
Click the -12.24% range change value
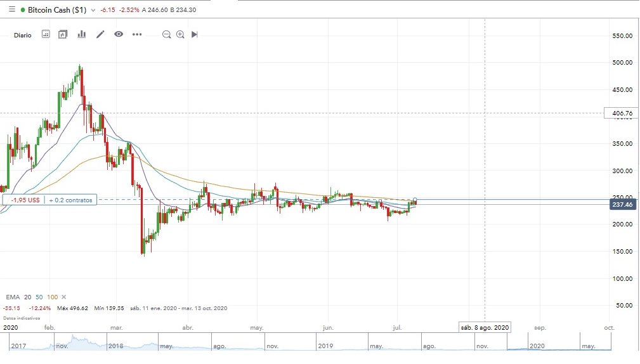[39, 308]
